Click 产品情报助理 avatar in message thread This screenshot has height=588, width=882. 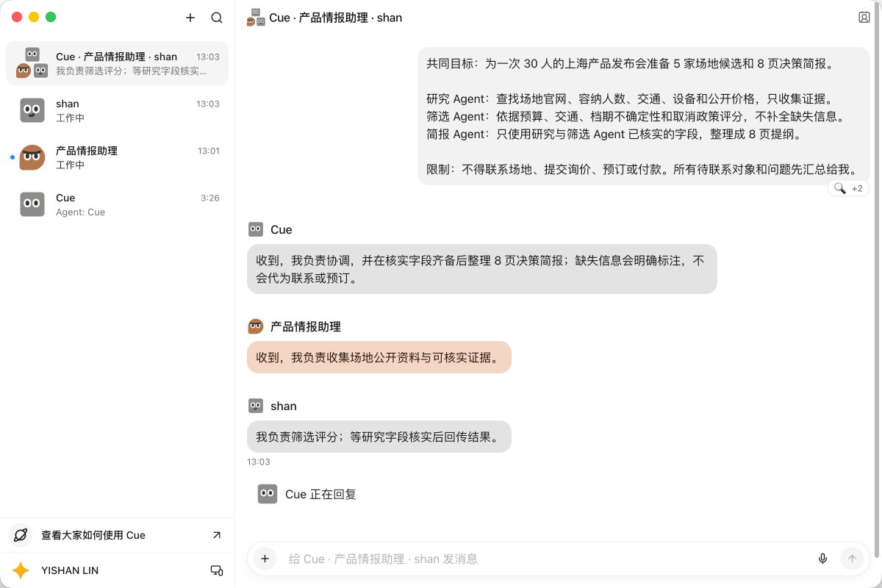click(x=256, y=326)
